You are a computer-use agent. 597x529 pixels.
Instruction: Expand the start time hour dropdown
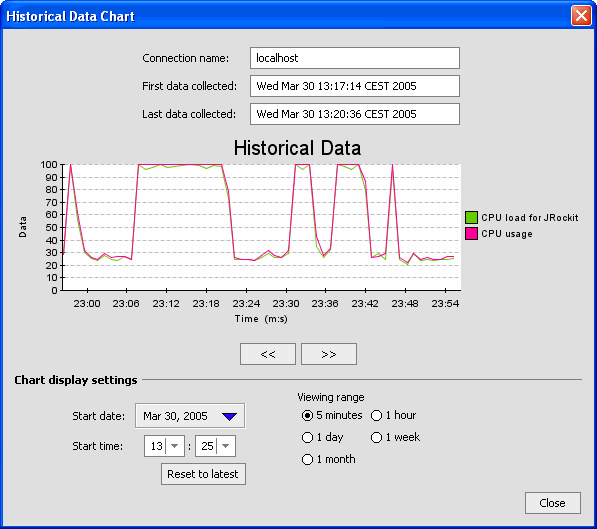175,446
